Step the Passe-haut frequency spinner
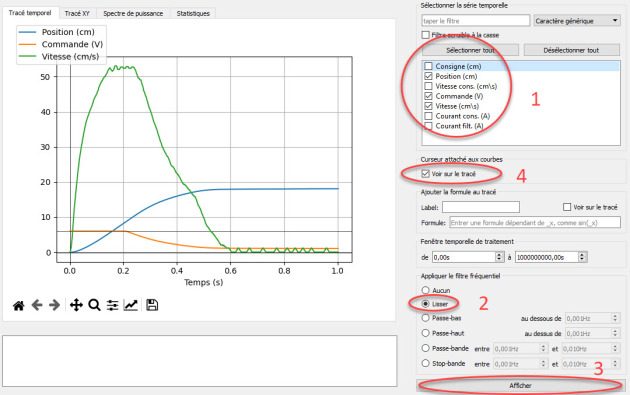The height and width of the screenshot is (395, 630). (615, 334)
